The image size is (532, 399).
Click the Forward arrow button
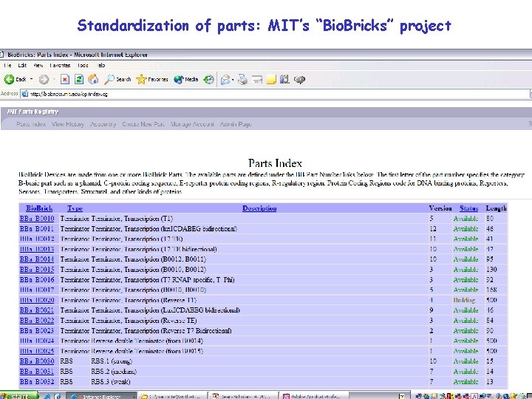point(44,79)
